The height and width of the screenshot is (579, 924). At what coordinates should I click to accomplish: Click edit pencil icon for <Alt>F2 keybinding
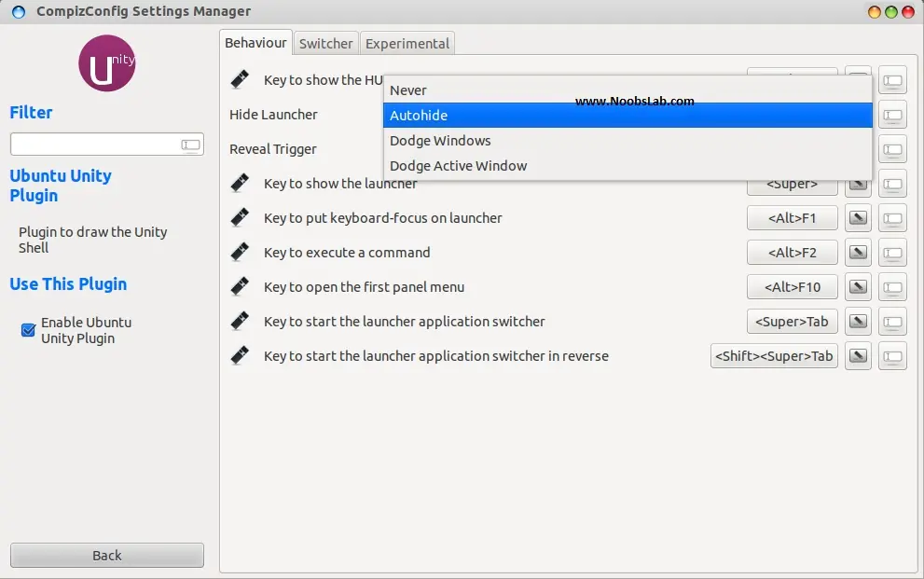(x=858, y=253)
